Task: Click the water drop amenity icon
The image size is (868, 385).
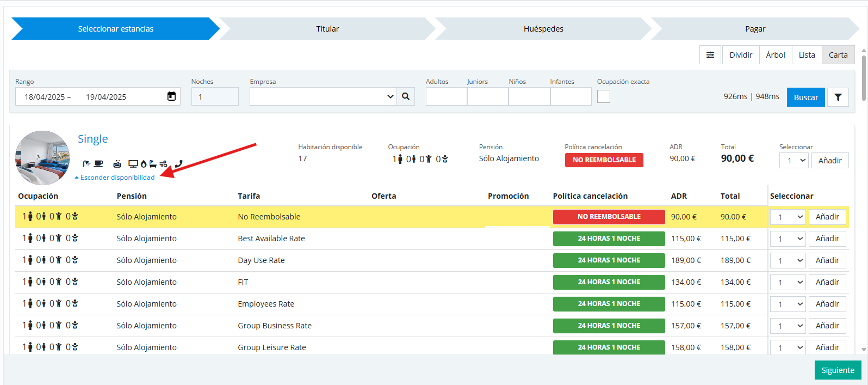Action: (144, 163)
